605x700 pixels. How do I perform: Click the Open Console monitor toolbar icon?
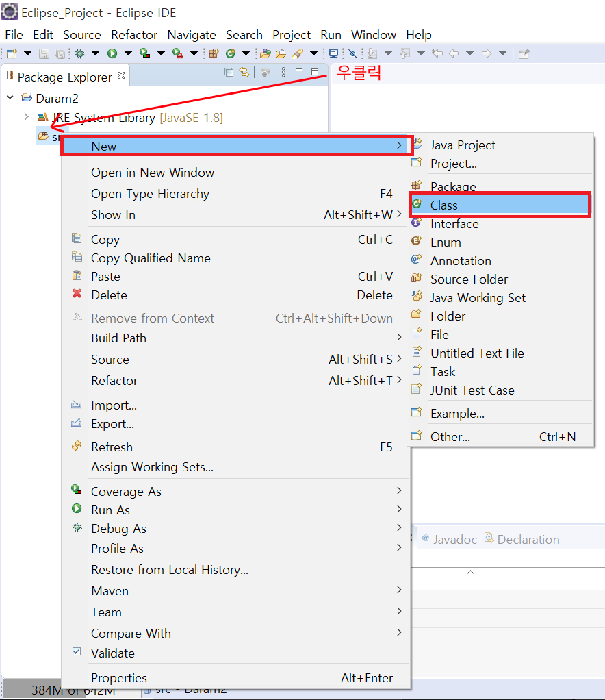[334, 53]
